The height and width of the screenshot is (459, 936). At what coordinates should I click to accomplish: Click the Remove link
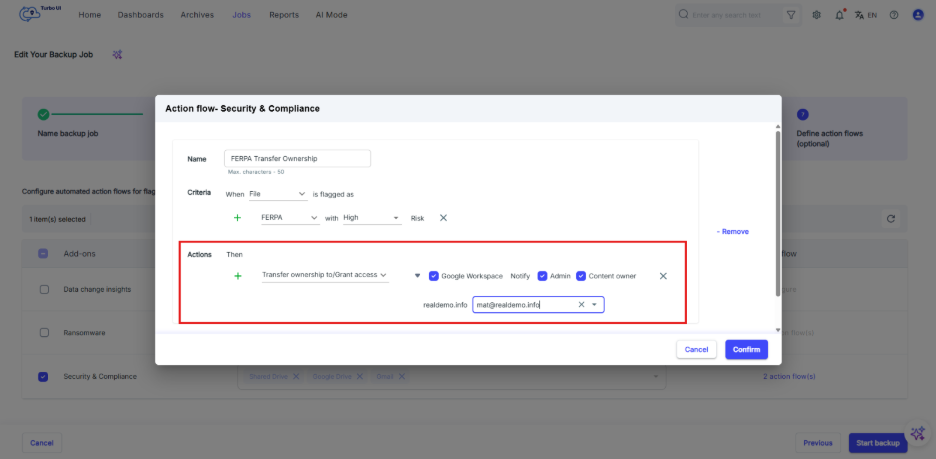coord(733,232)
